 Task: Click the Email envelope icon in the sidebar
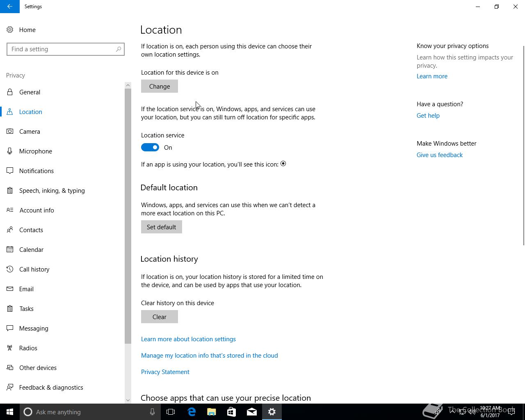click(10, 289)
